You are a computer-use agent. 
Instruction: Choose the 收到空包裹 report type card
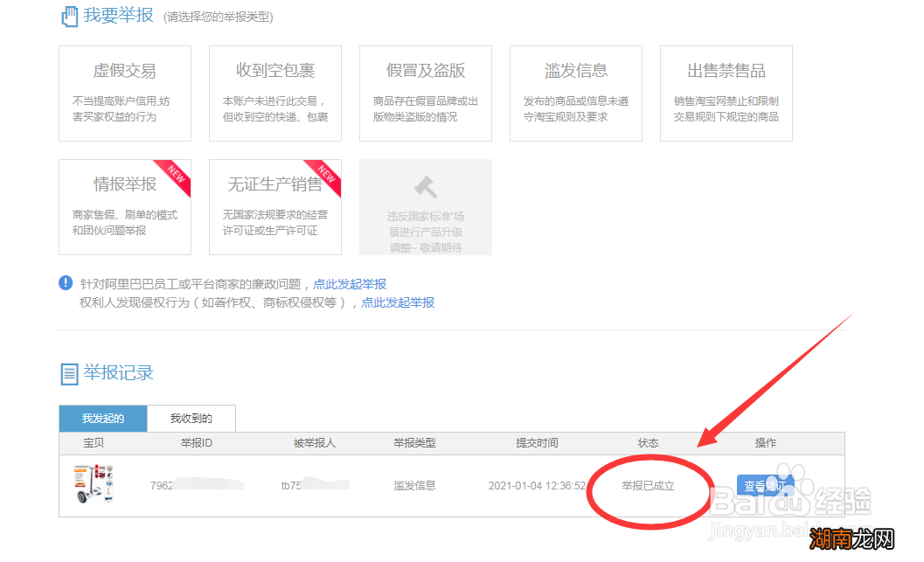[274, 94]
